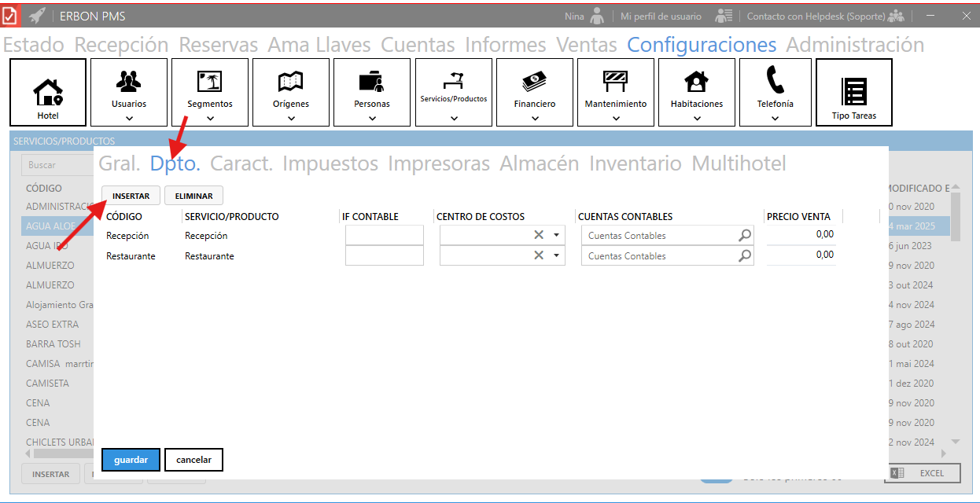The width and height of the screenshot is (980, 503).
Task: Click search magnifier in Recepción Cuentas Contables
Action: click(744, 235)
